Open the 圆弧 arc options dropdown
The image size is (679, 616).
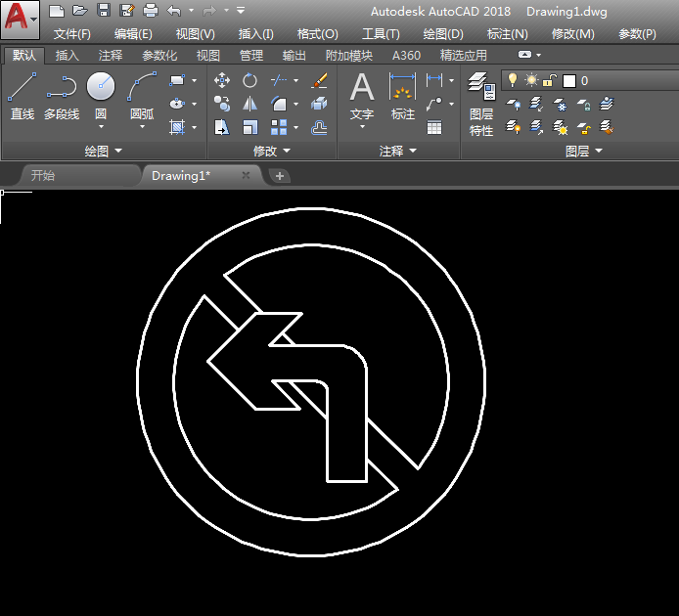142,127
